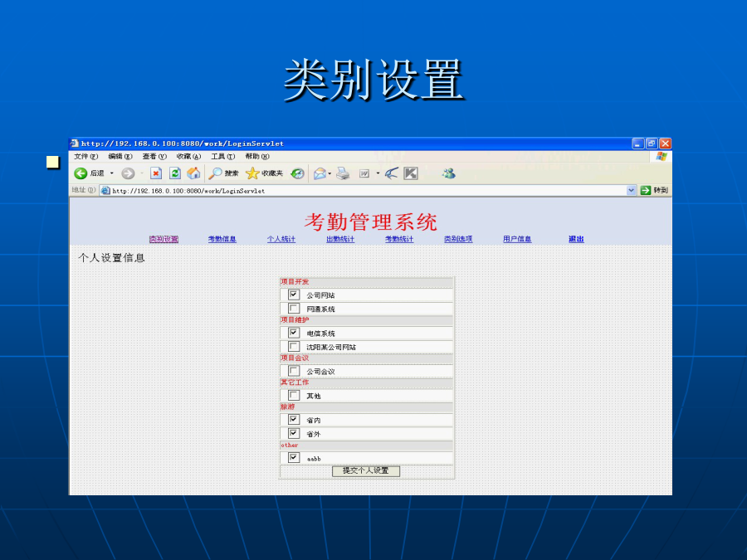The height and width of the screenshot is (560, 747).
Task: Open the History clock icon
Action: (298, 173)
